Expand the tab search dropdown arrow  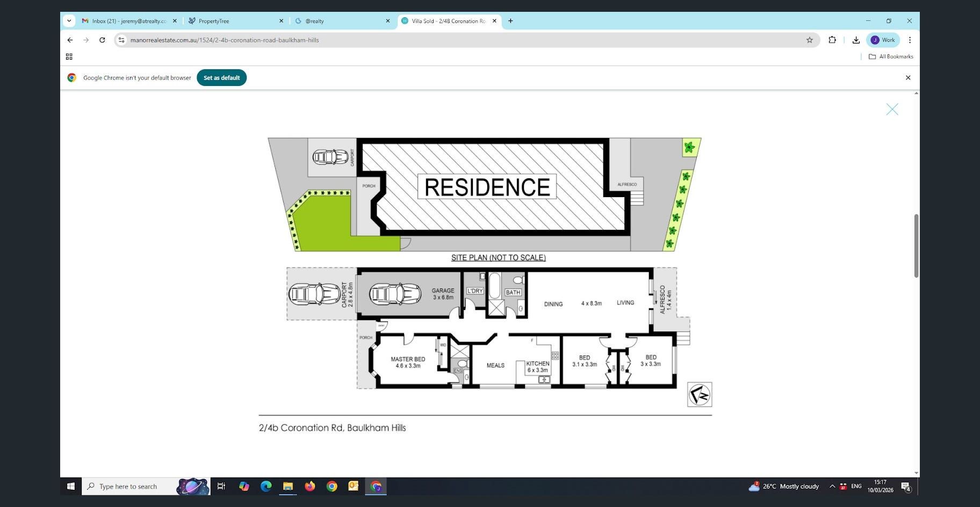click(x=69, y=21)
